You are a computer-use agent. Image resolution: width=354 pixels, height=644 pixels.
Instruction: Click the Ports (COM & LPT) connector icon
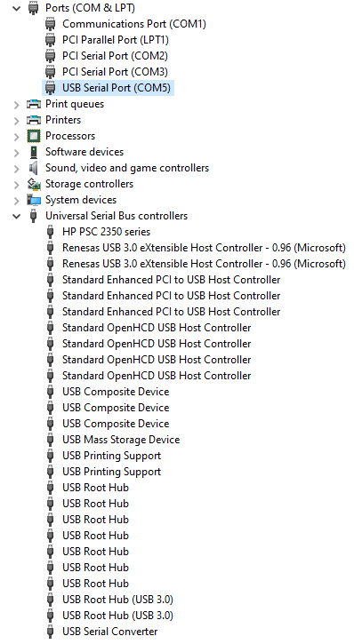[x=34, y=8]
